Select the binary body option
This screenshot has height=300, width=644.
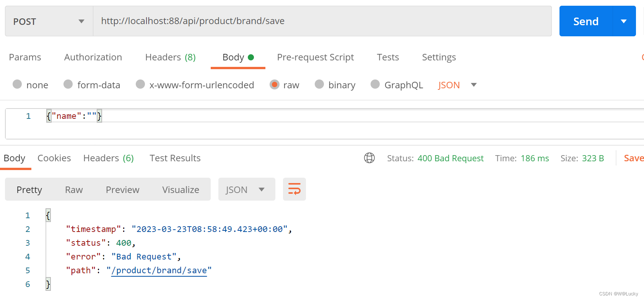click(x=335, y=85)
